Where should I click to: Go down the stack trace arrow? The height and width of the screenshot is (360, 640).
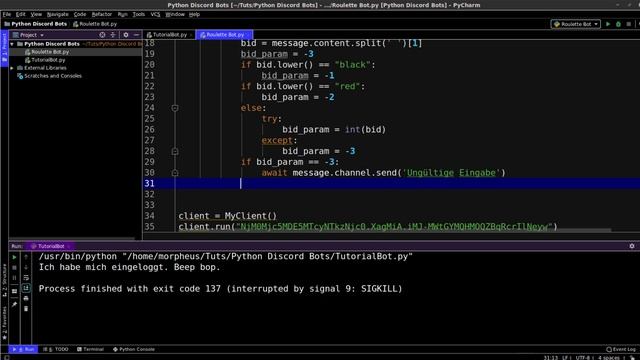pos(26,267)
